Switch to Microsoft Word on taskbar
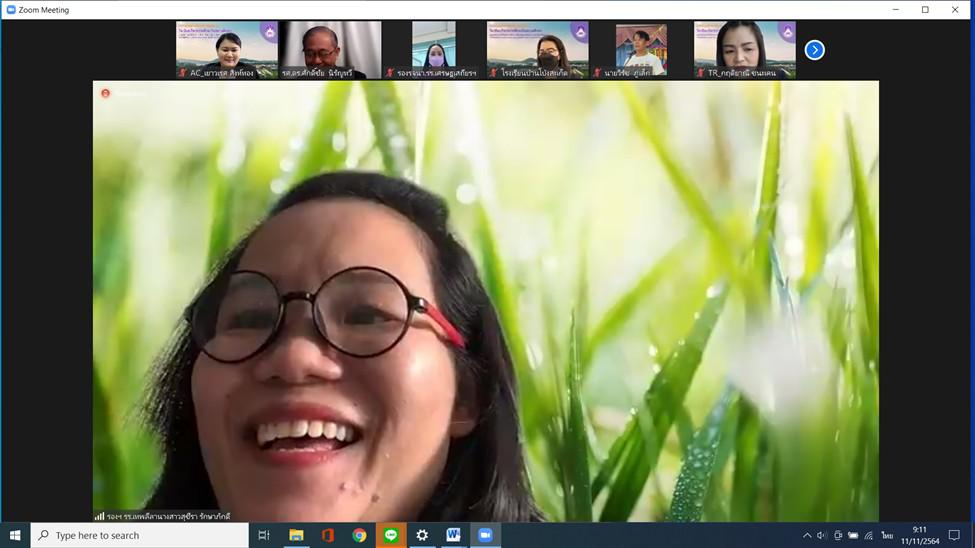The image size is (975, 548). (453, 535)
